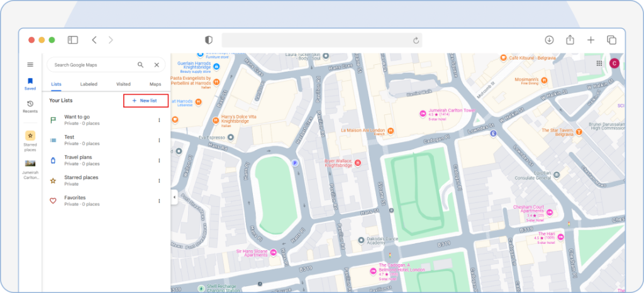The image size is (644, 293).
Task: Select Bryer Wallace Knightsbridge pin
Action: tap(357, 163)
